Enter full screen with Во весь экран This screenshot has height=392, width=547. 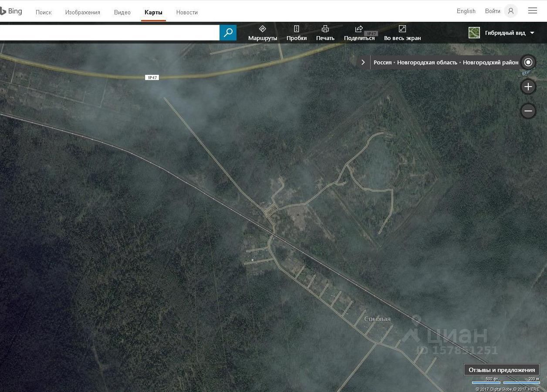[x=402, y=33]
